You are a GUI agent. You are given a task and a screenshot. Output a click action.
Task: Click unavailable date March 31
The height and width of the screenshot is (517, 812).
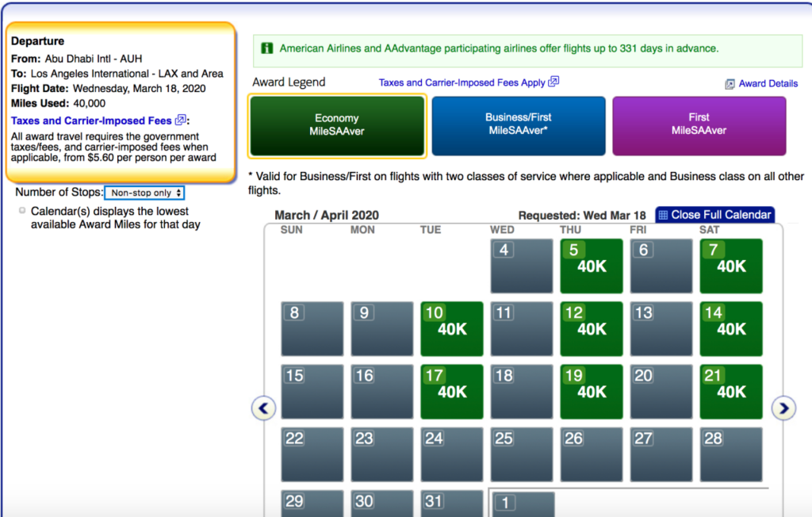(x=451, y=504)
